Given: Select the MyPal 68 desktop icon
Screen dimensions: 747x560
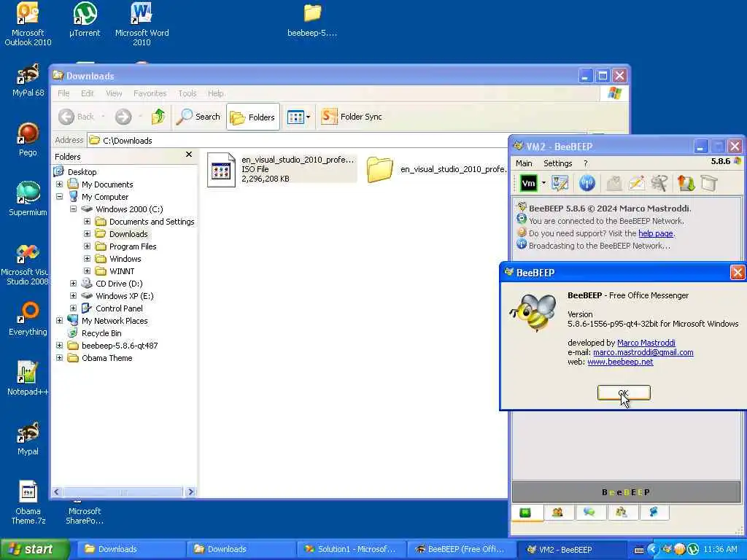Looking at the screenshot, I should coord(28,80).
